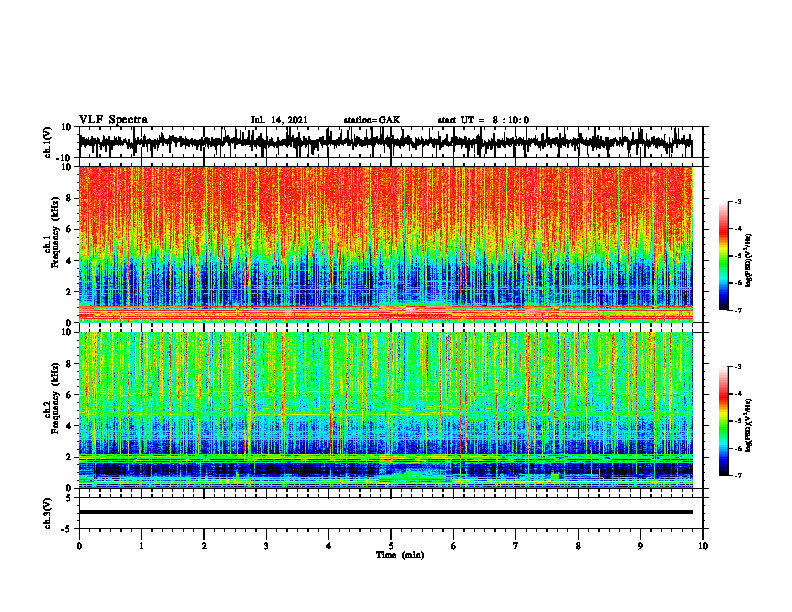
Task: Click the ch.1 spectrogram color scale bar
Action: click(723, 256)
